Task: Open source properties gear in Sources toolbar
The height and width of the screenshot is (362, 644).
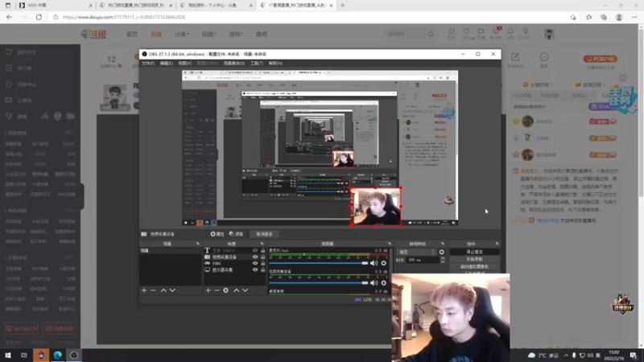Action: coord(226,290)
